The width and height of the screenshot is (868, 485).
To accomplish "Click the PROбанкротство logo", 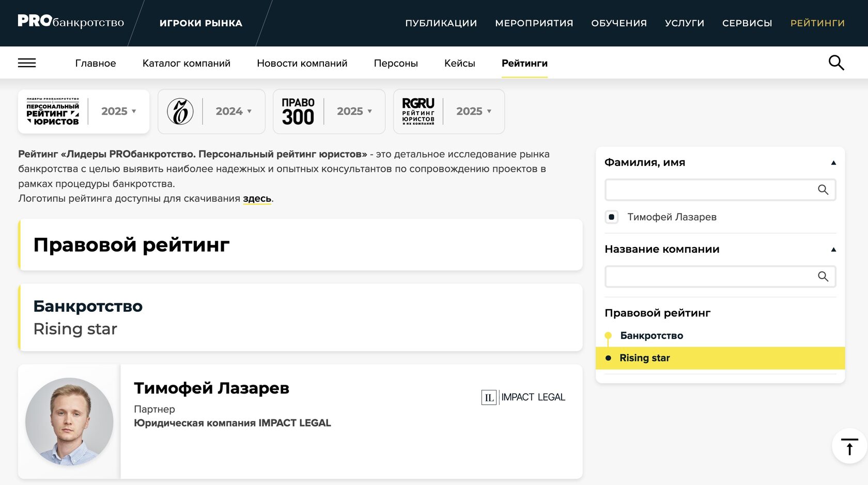I will pos(71,22).
